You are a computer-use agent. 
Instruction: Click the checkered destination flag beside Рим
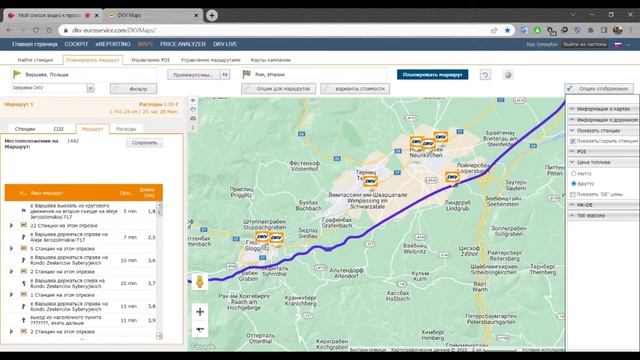pyautogui.click(x=247, y=74)
